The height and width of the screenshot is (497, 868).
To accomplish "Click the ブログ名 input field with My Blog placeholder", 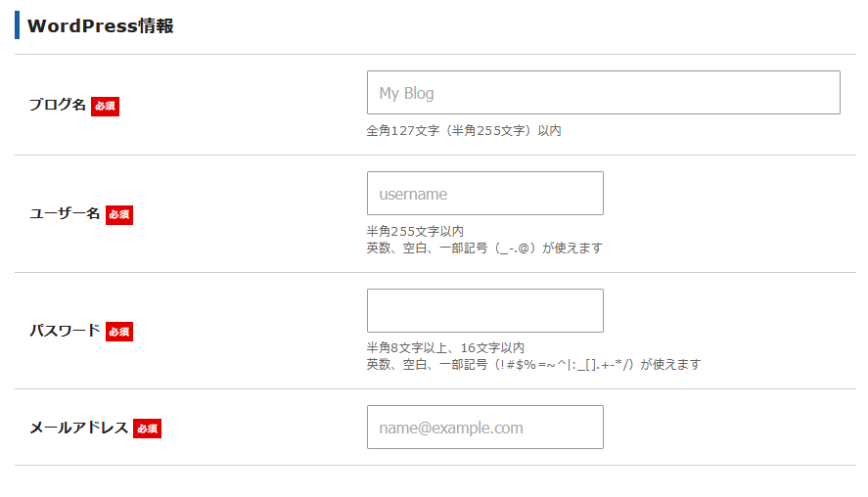I will click(604, 92).
